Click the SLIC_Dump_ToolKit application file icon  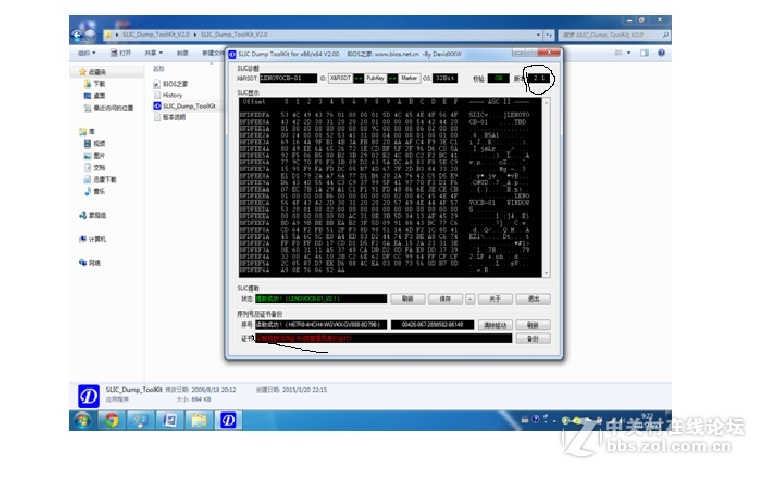coord(157,106)
